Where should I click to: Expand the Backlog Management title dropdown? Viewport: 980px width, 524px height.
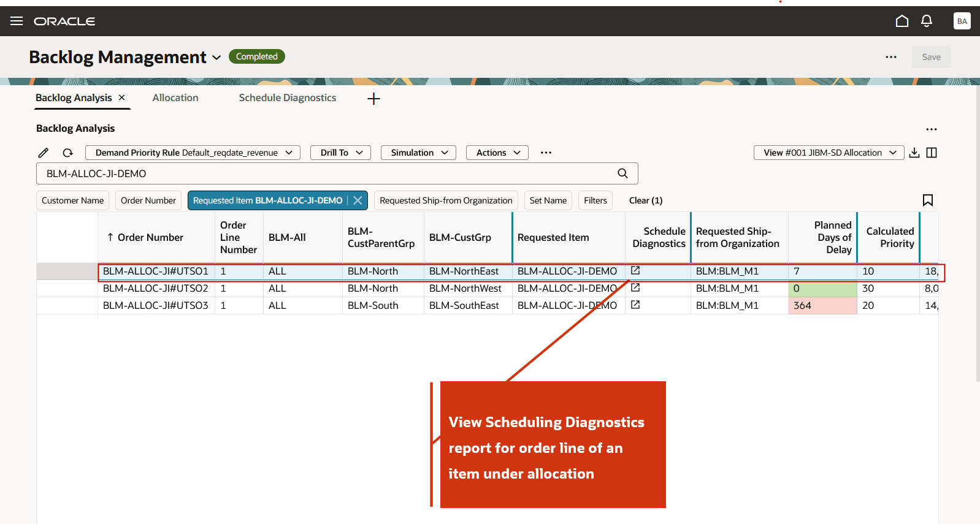tap(216, 58)
